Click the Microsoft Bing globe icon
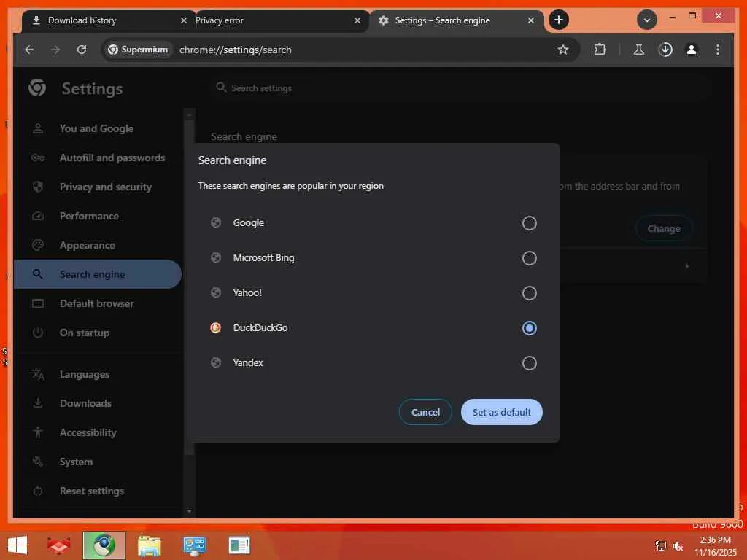Image resolution: width=747 pixels, height=560 pixels. click(215, 257)
